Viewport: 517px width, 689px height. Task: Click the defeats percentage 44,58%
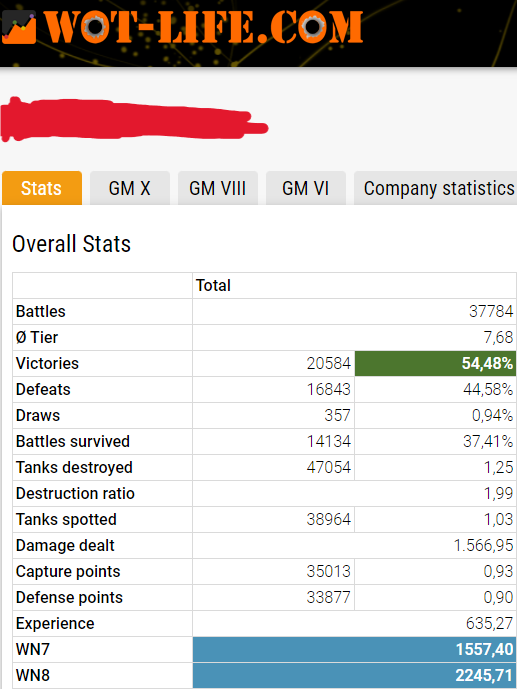click(x=488, y=389)
